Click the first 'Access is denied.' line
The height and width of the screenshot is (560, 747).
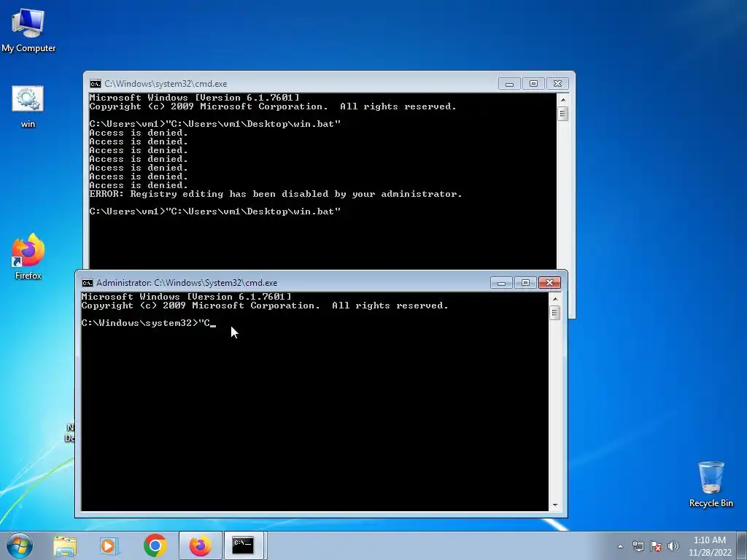[x=139, y=133]
